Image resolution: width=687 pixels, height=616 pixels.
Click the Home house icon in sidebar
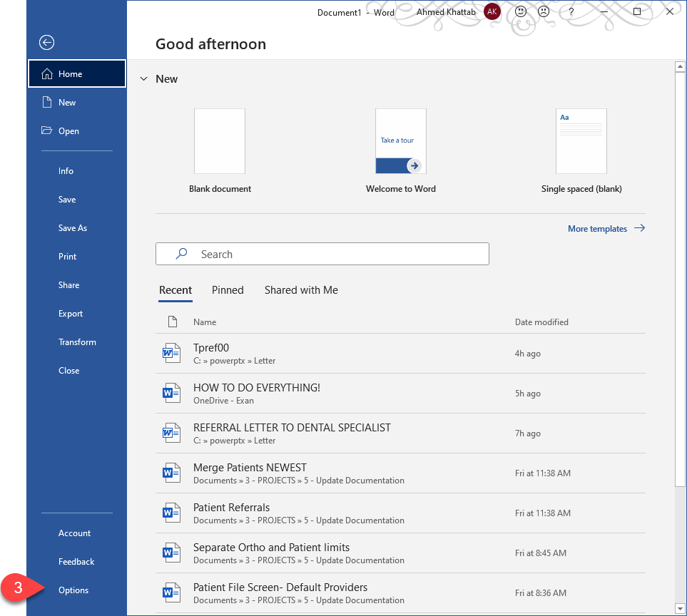click(x=47, y=74)
